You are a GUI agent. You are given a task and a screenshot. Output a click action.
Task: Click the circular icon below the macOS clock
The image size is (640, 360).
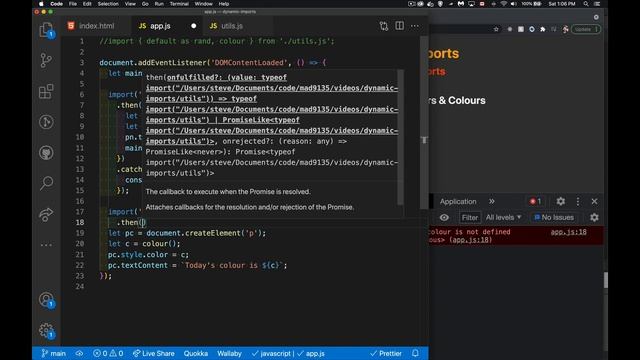pos(596,17)
